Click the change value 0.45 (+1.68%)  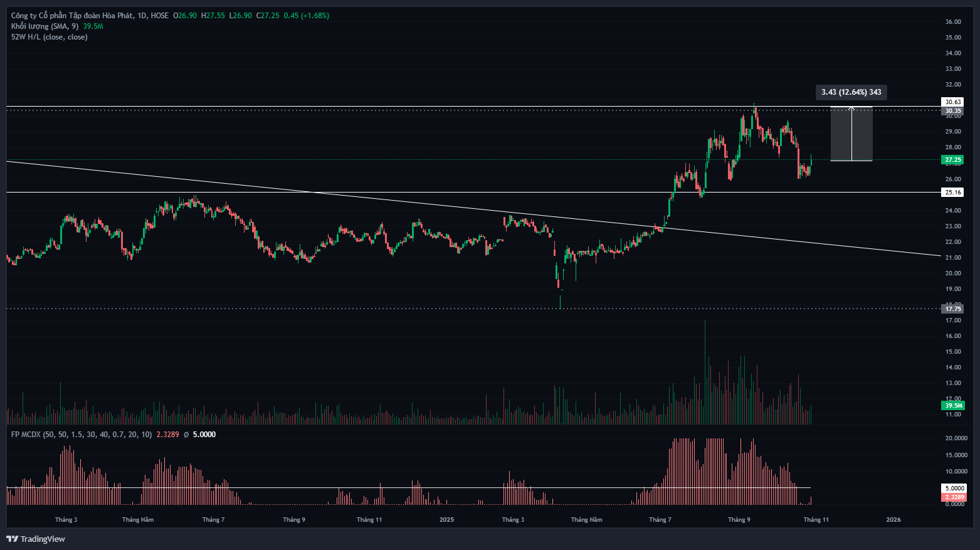tap(306, 16)
